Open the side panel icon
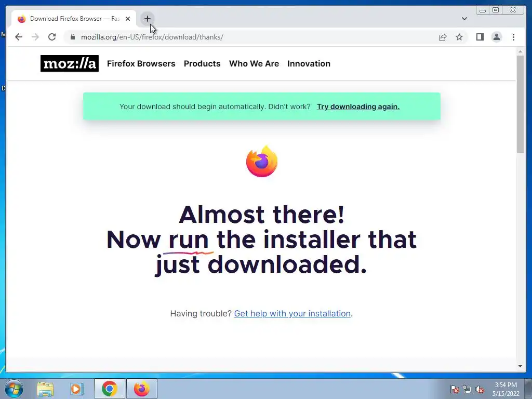 (480, 37)
